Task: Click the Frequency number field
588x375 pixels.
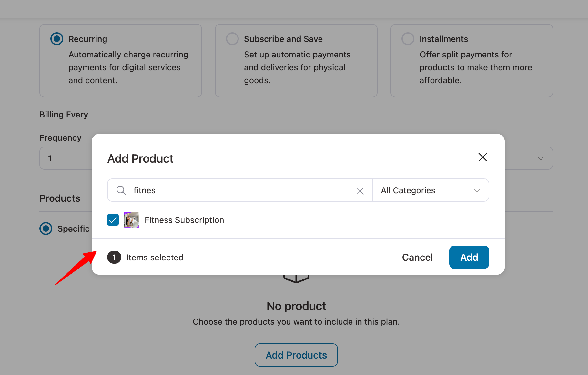Action: (x=65, y=158)
